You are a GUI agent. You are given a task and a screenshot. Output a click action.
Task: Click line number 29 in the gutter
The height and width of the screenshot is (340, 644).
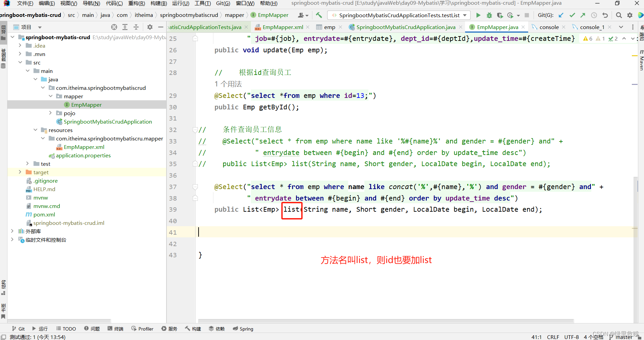(x=173, y=96)
